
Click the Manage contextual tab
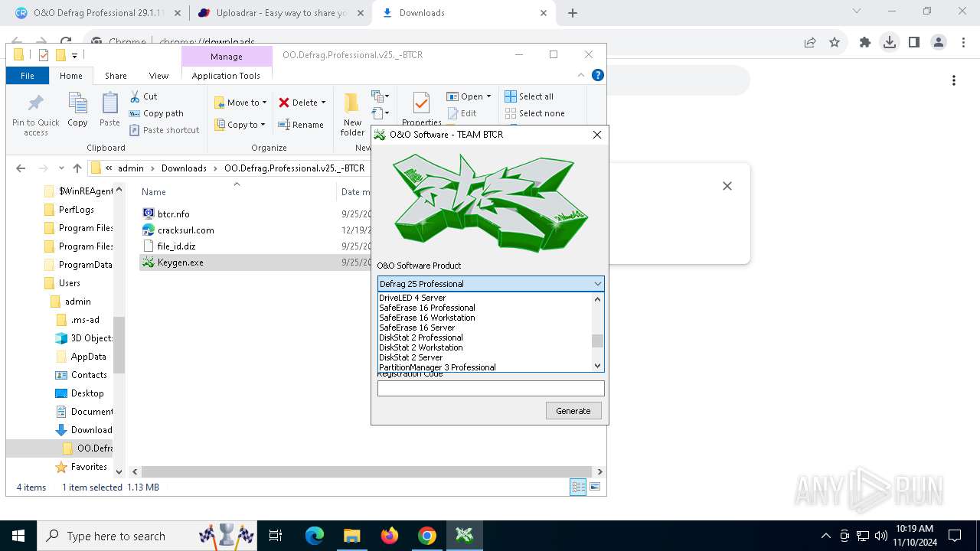(x=227, y=57)
